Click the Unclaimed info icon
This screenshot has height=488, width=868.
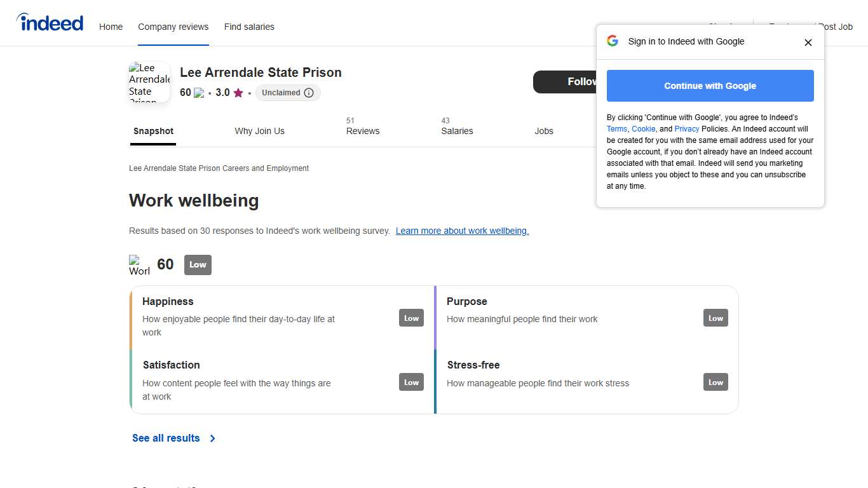309,93
